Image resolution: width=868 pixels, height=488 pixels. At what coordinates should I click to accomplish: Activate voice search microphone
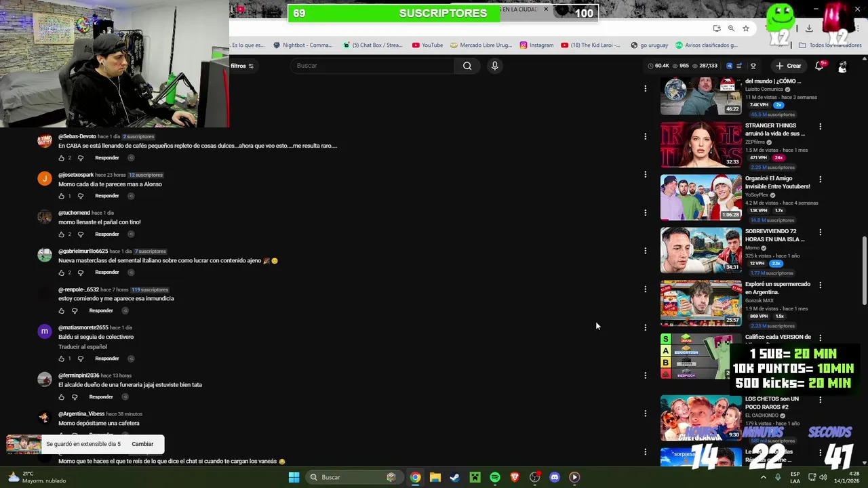pyautogui.click(x=494, y=66)
